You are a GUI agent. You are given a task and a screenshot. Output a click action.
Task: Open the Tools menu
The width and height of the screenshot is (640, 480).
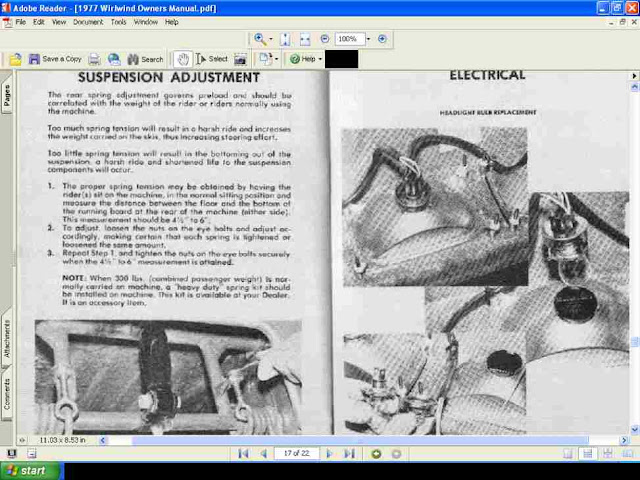[x=119, y=22]
